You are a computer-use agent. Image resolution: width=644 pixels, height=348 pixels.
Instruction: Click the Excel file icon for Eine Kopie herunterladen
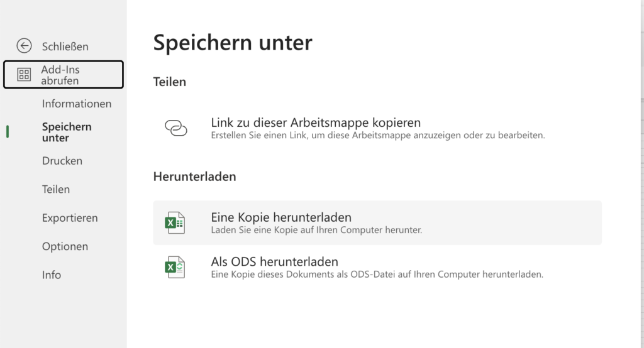click(175, 223)
